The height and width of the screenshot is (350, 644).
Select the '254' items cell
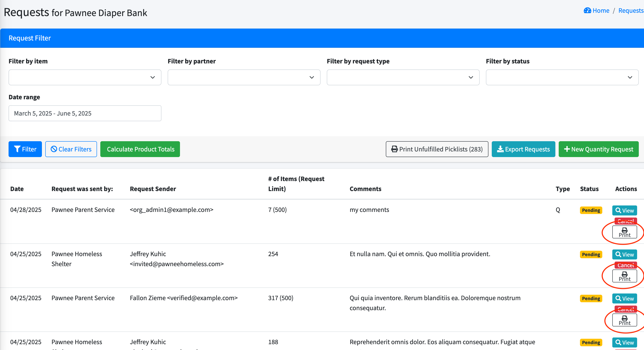(273, 254)
